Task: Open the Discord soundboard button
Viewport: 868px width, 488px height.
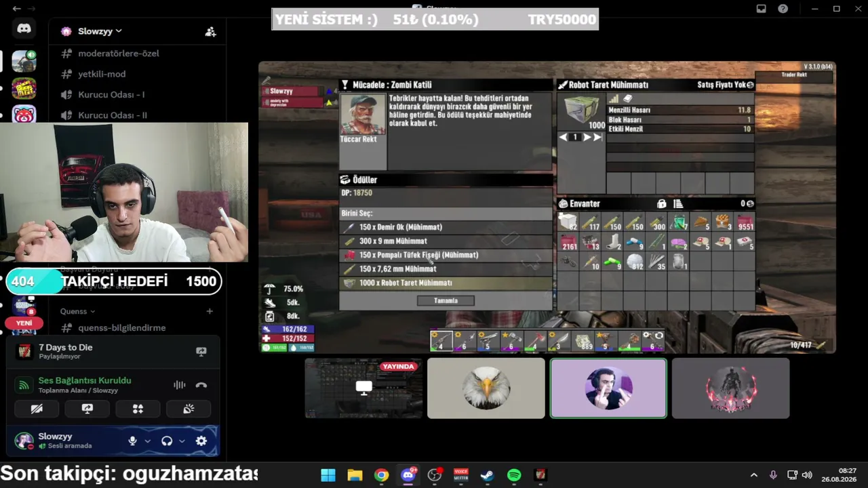Action: pos(189,409)
